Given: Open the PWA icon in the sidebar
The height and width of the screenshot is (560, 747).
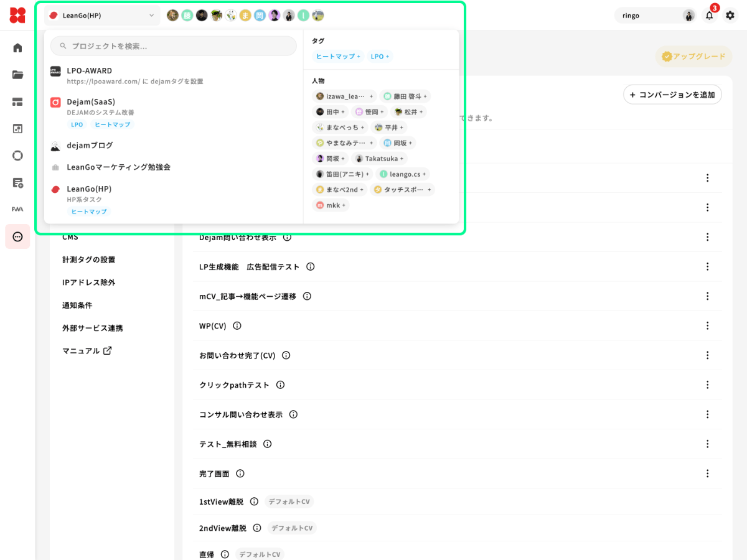Looking at the screenshot, I should 17,210.
